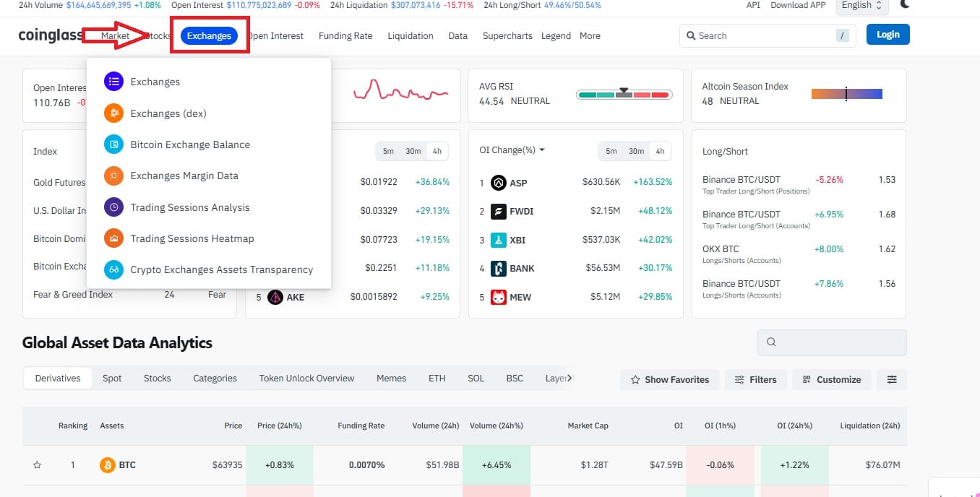Switch to the Categories tab

click(x=215, y=378)
